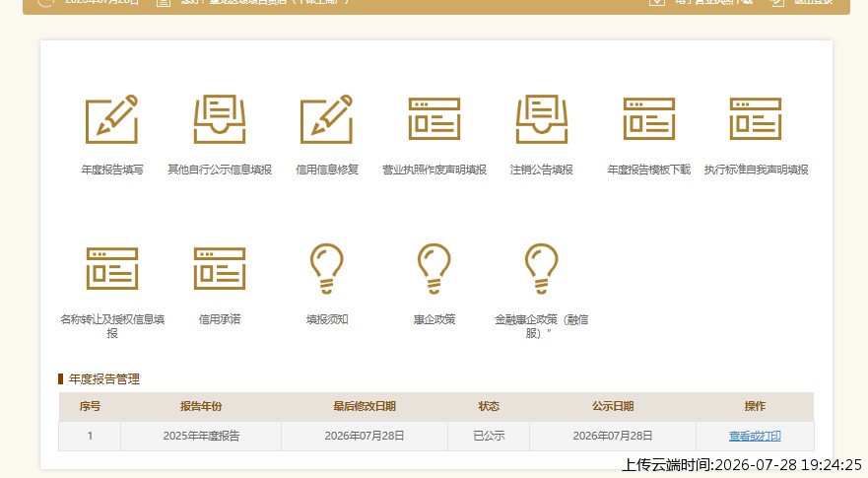The image size is (868, 478).
Task: Click the 操作 column header
Action: coord(755,406)
